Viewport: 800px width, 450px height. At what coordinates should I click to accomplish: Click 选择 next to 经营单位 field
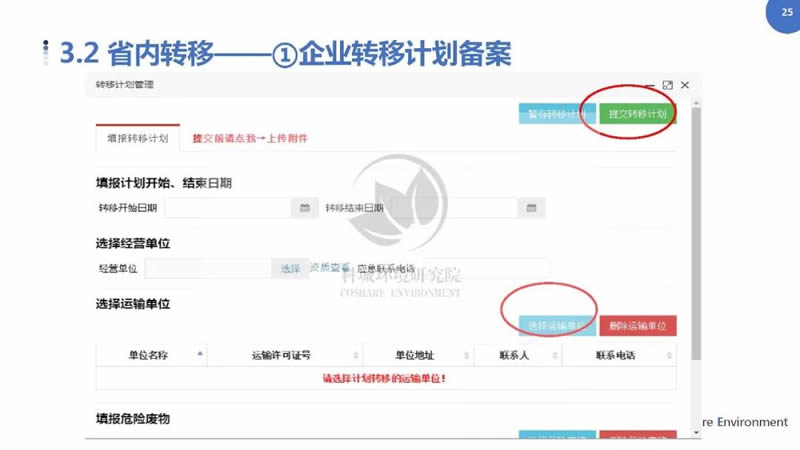click(290, 268)
